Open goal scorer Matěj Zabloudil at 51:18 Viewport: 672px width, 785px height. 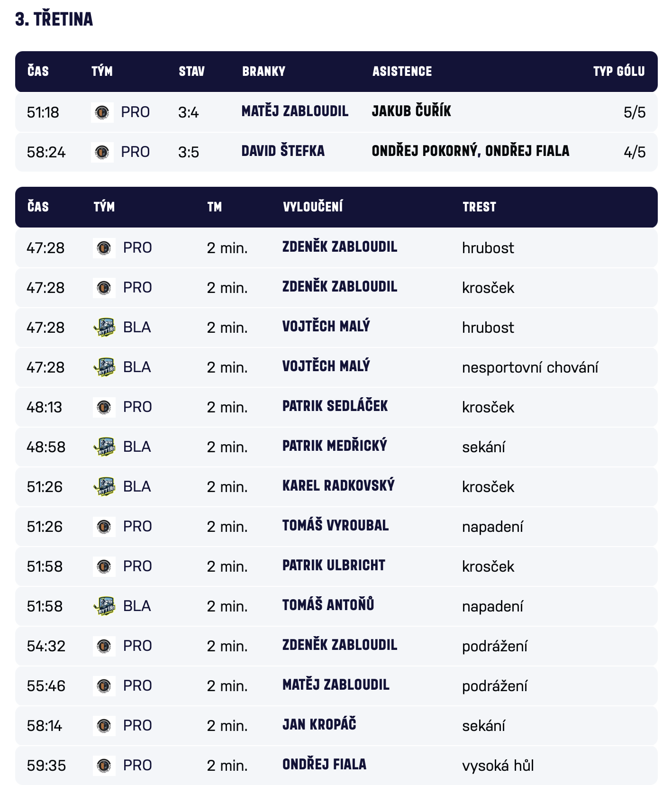[295, 111]
